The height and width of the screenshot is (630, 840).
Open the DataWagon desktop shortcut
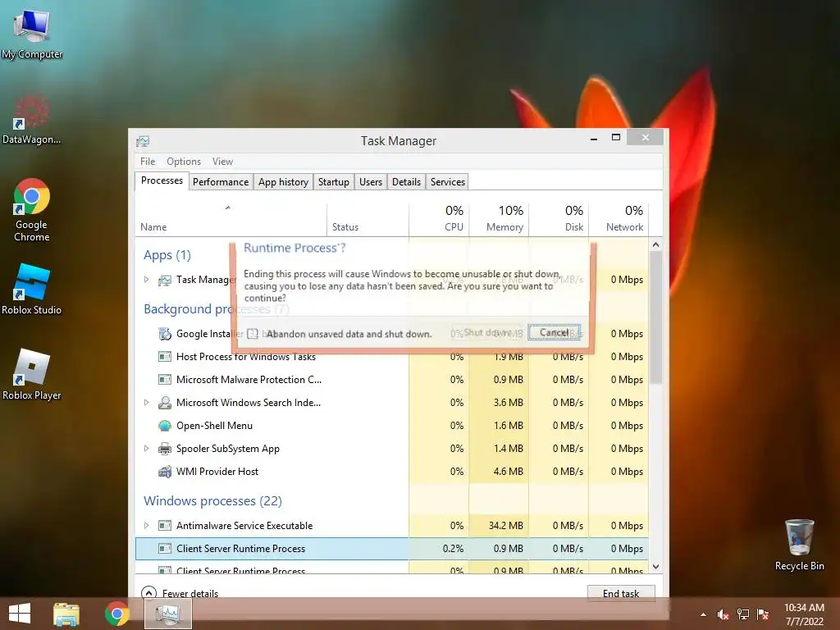coord(32,119)
